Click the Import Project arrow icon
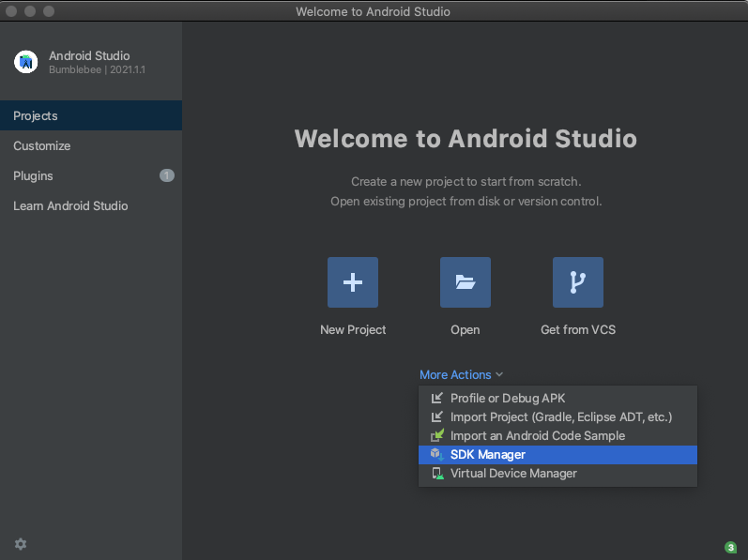The image size is (748, 560). coord(437,417)
